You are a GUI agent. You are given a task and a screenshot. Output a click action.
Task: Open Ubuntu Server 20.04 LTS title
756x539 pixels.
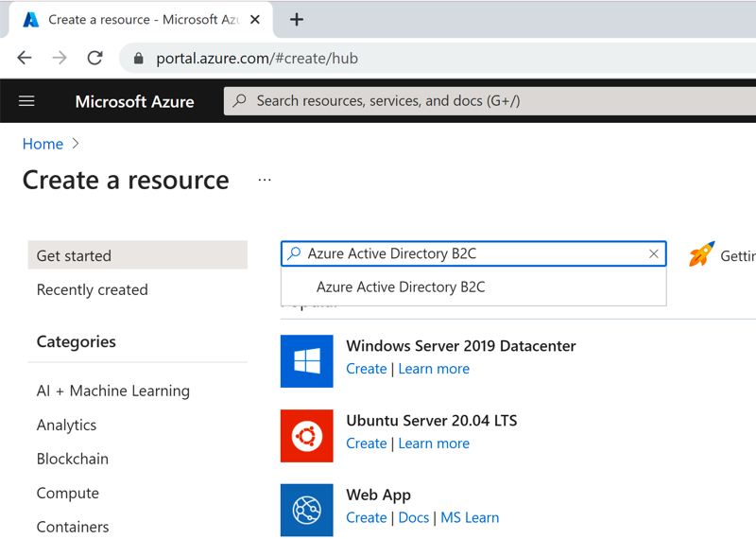[432, 420]
